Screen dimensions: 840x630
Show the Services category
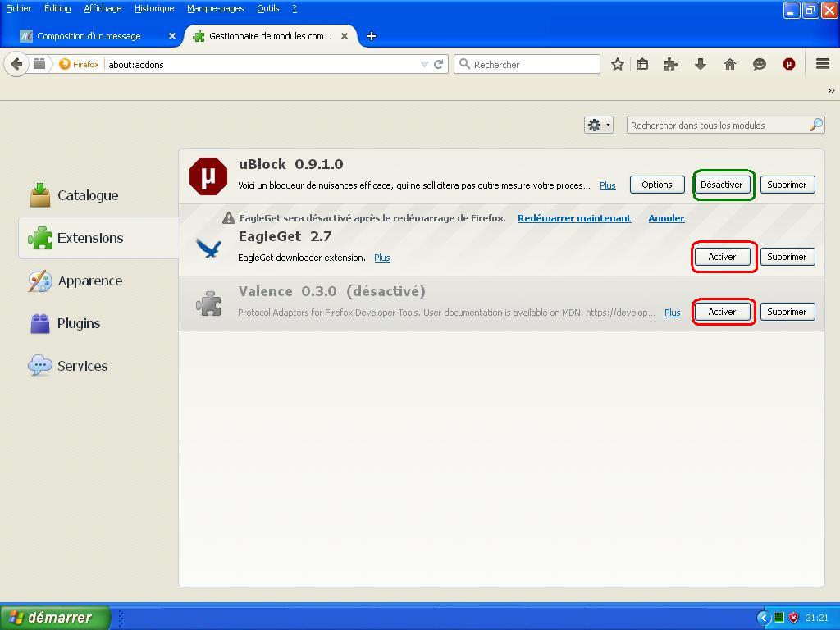tap(68, 366)
